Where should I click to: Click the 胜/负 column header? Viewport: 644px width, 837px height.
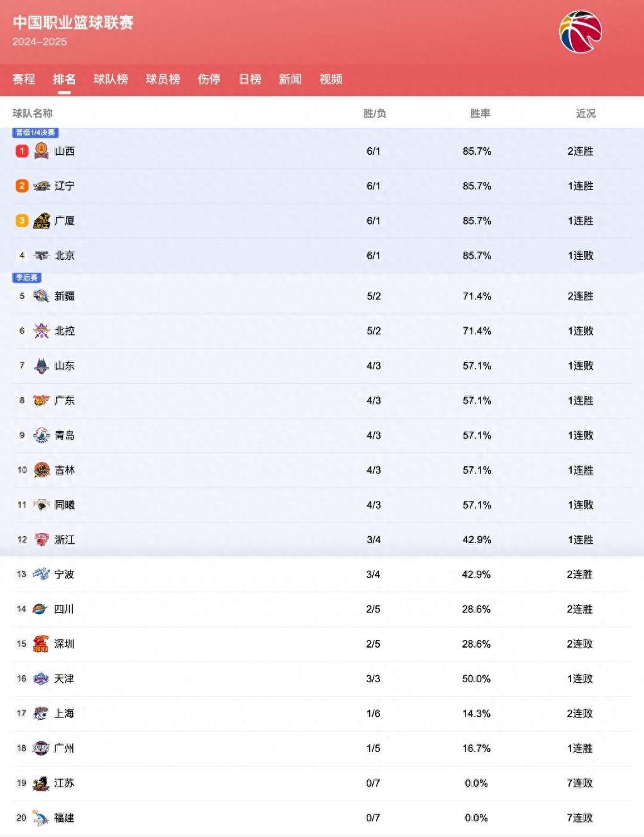coord(375,113)
